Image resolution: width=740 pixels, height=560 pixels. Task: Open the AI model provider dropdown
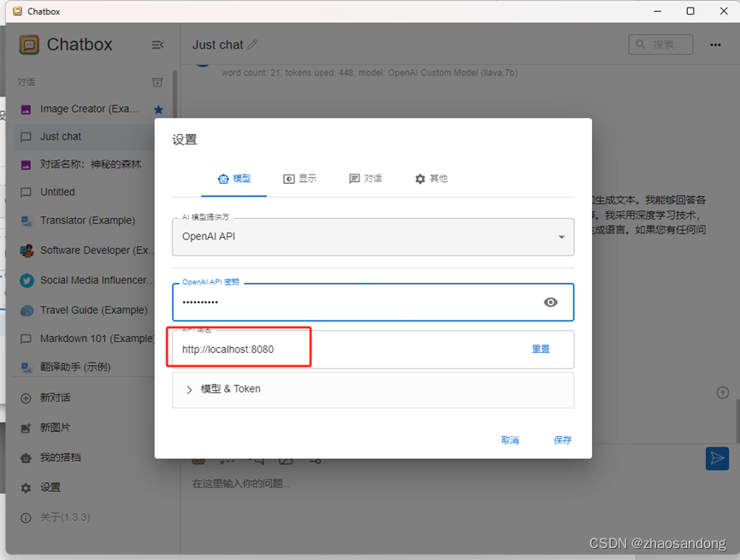click(x=373, y=237)
